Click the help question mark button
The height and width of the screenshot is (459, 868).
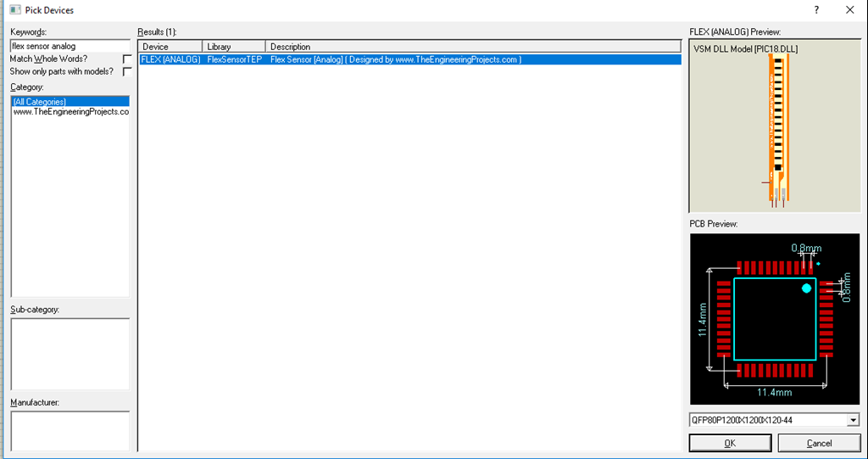[x=816, y=10]
